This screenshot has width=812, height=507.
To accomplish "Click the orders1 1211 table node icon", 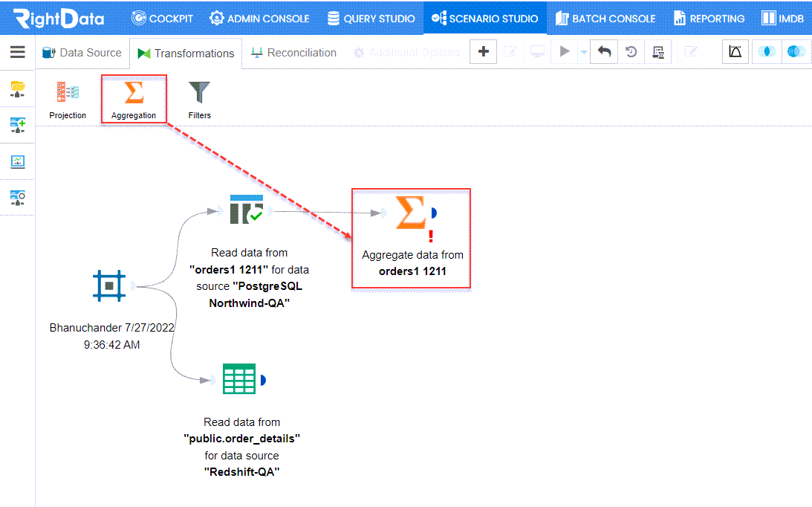I will pyautogui.click(x=247, y=209).
